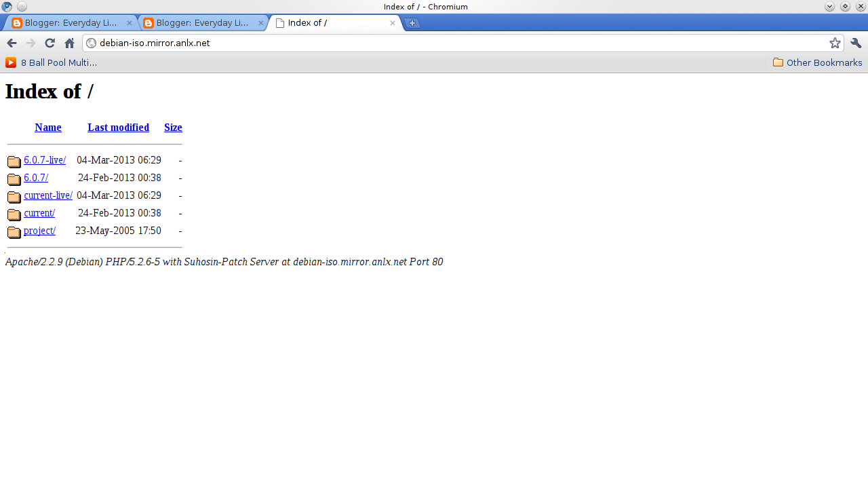Sort listing by Name column
The image size is (868, 500).
pyautogui.click(x=48, y=128)
